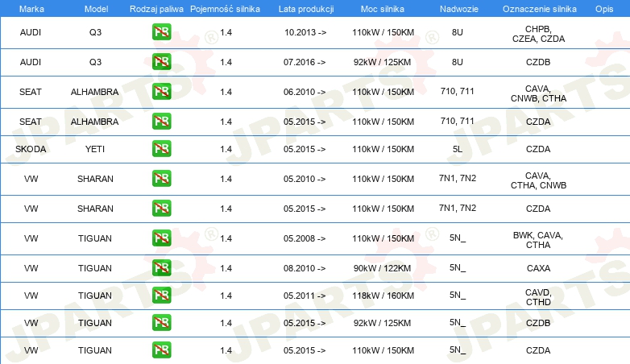The width and height of the screenshot is (630, 364).
Task: Click "ALHAMBRA" in the 05.2015 SEAT row
Action: (x=95, y=122)
